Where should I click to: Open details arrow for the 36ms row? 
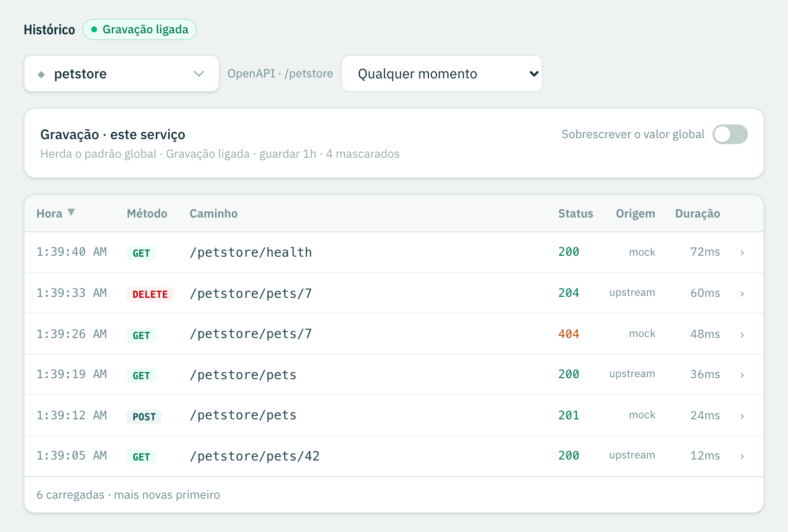(742, 375)
